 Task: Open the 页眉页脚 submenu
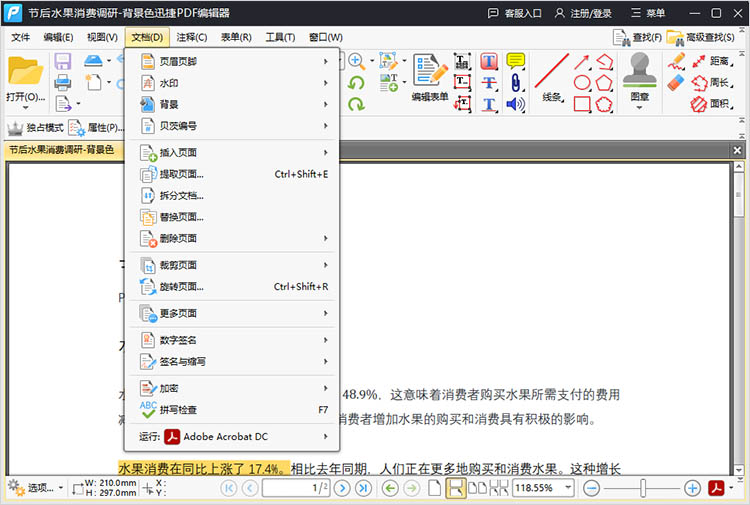point(232,61)
